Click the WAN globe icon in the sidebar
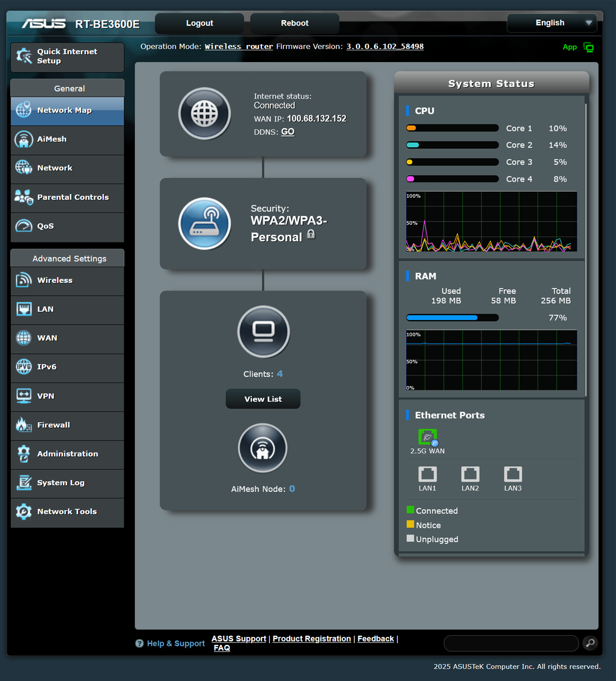 point(24,338)
